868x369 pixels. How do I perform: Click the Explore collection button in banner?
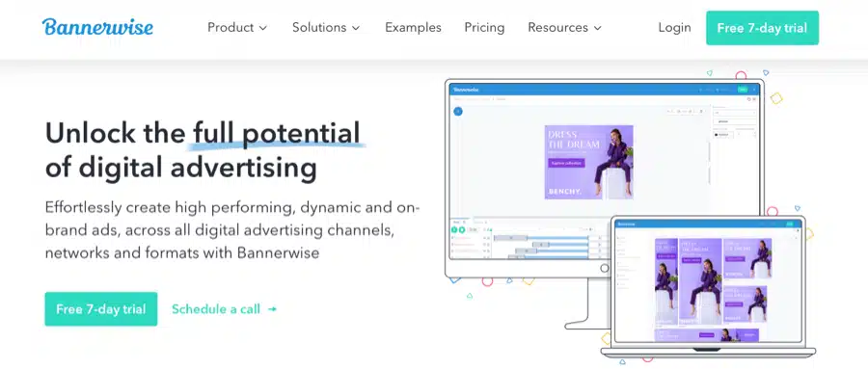click(566, 163)
